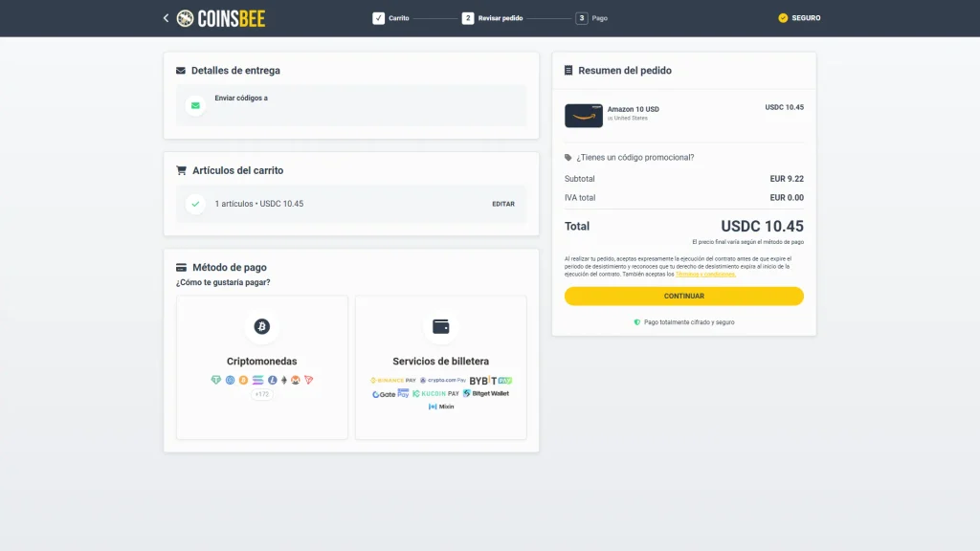Screen dimensions: 980x551
Task: Open the Amazon gift card thumbnail
Action: (x=584, y=116)
